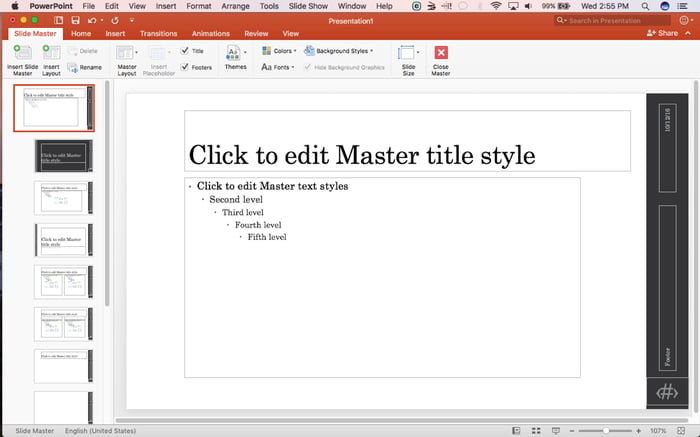Click the zoom in plus icon

click(x=638, y=431)
